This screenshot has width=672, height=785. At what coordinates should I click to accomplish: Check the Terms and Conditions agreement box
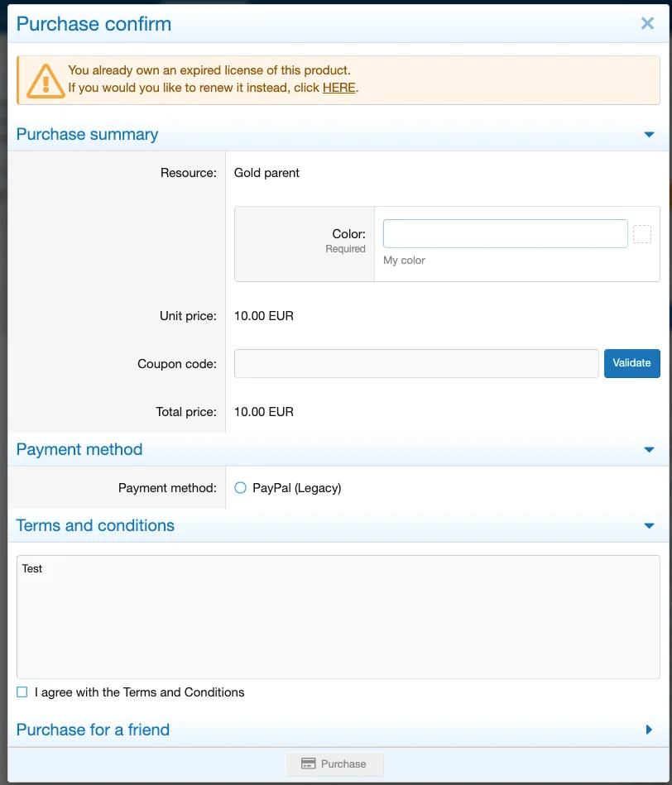coord(22,692)
